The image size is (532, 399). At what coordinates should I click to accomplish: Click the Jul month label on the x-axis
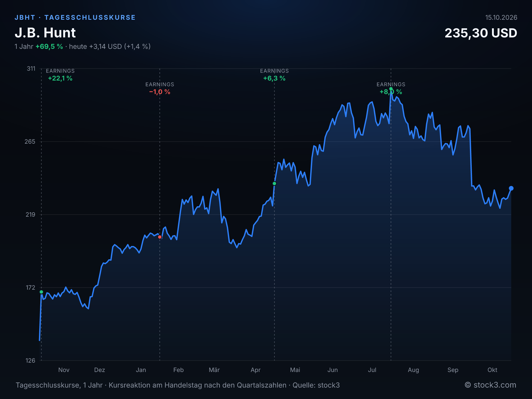point(372,370)
